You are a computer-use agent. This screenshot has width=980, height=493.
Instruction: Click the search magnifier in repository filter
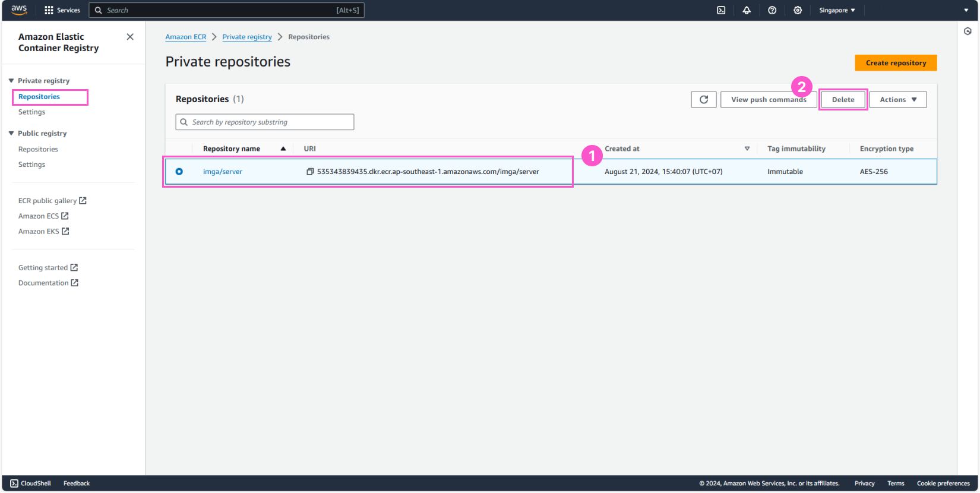(x=184, y=122)
